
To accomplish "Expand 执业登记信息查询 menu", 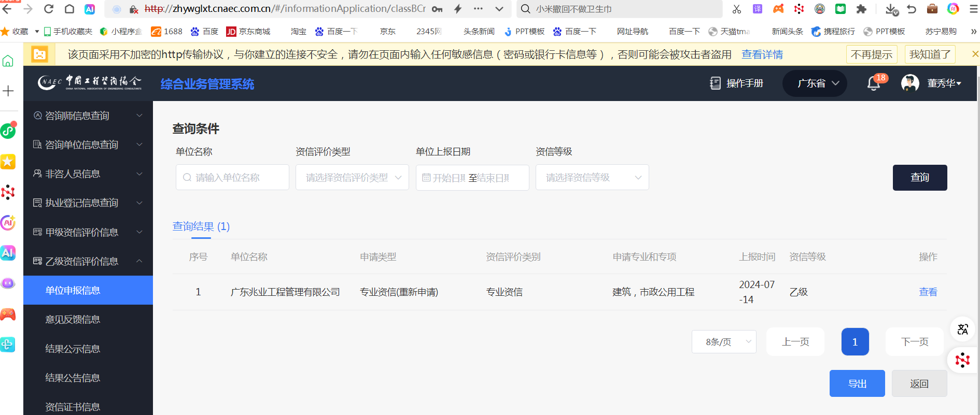I will point(88,203).
